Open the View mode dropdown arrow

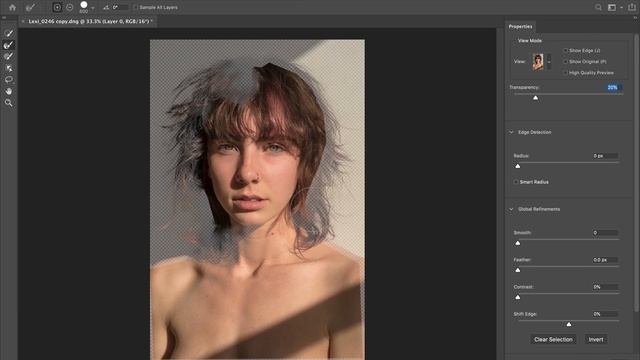pos(549,62)
